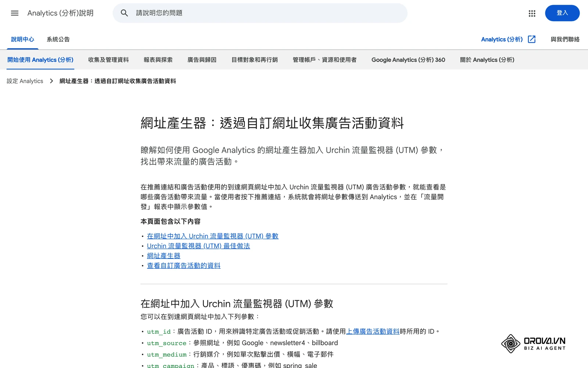Select the 關於 Analytics (分析) category
588x368 pixels.
pos(487,60)
